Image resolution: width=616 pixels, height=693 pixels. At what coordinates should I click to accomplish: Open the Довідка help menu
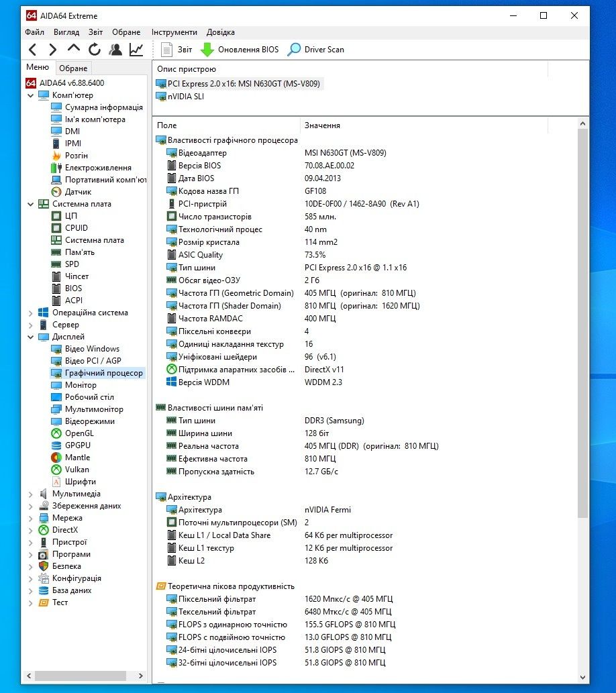pyautogui.click(x=221, y=32)
